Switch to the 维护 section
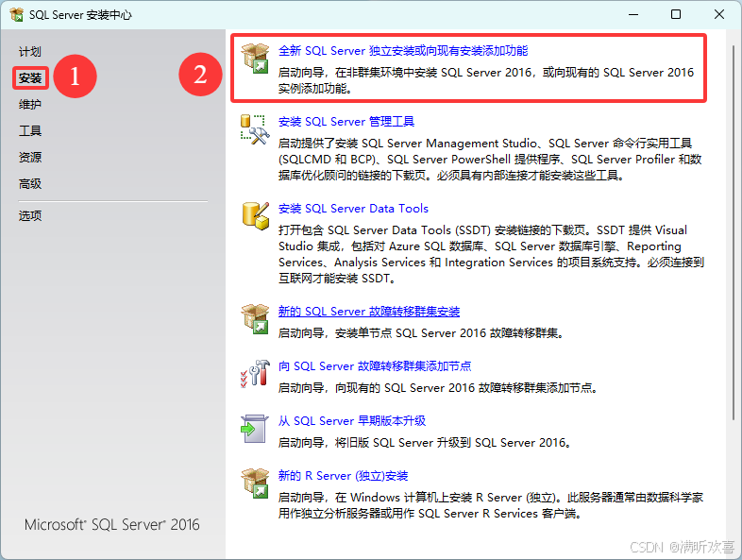 (x=30, y=104)
